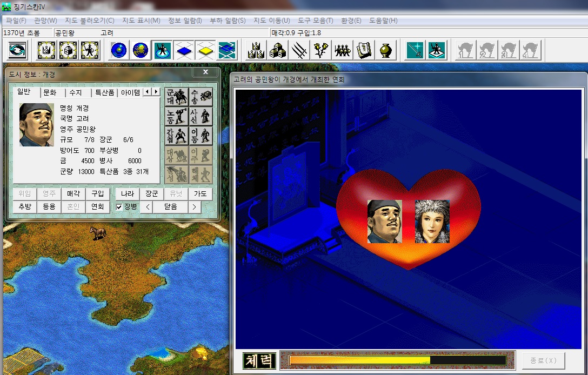
Task: Click the framed crown toolbar icon
Action: point(46,50)
